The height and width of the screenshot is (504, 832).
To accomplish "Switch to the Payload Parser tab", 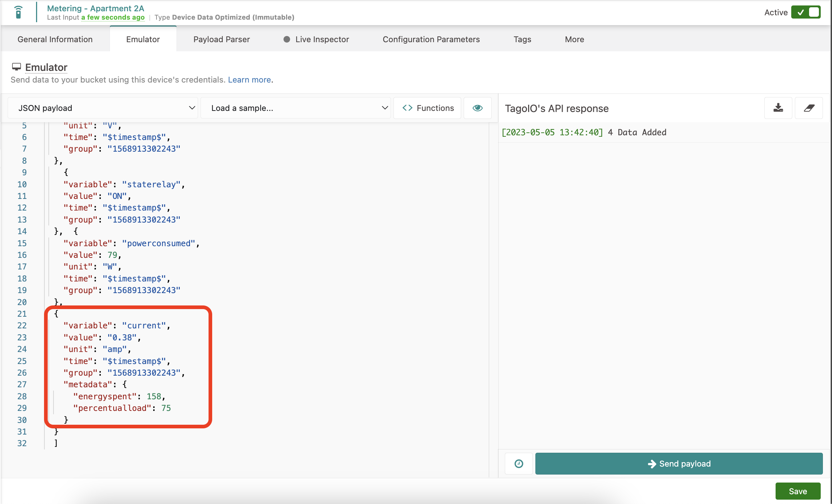I will click(x=221, y=39).
